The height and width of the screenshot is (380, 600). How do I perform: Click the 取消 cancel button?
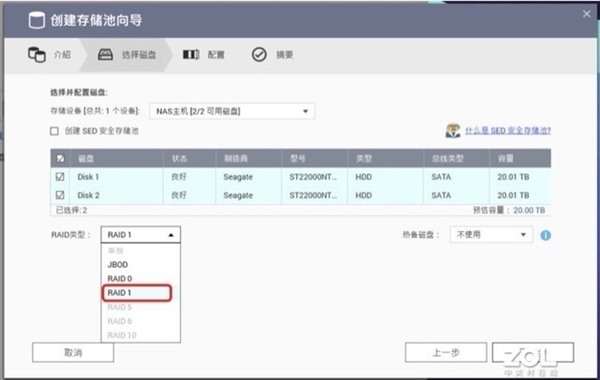73,352
